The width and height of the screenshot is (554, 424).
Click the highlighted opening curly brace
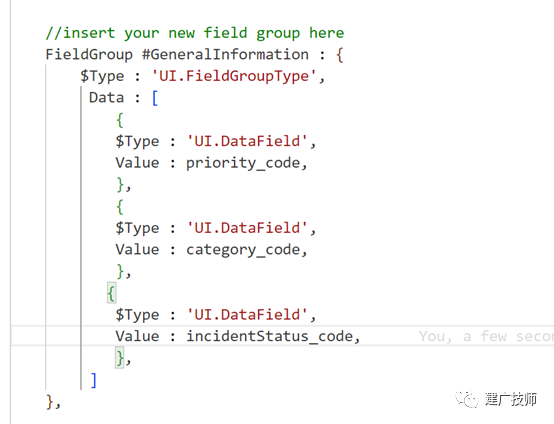point(111,293)
